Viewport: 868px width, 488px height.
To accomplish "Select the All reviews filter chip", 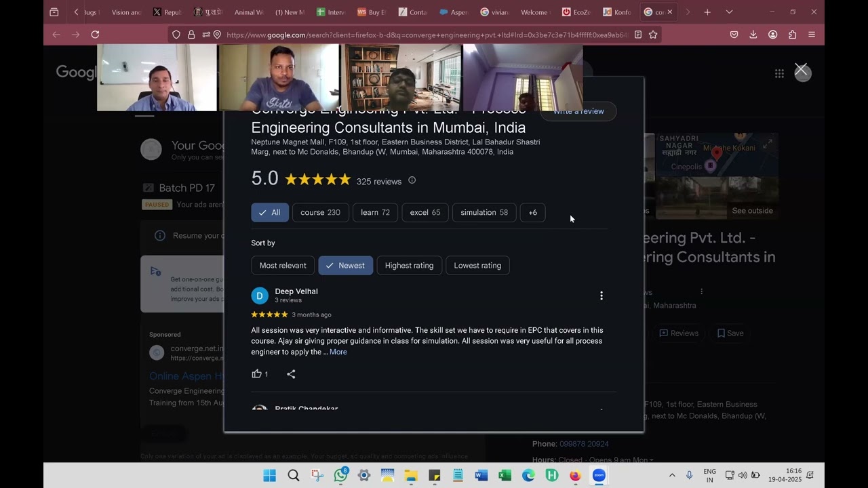I will point(270,212).
